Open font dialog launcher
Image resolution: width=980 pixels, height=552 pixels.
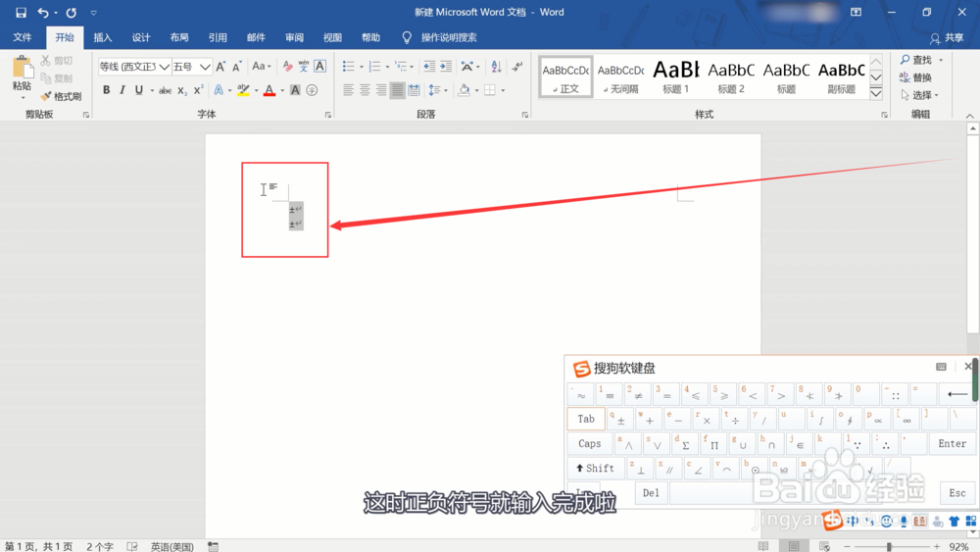(x=328, y=115)
